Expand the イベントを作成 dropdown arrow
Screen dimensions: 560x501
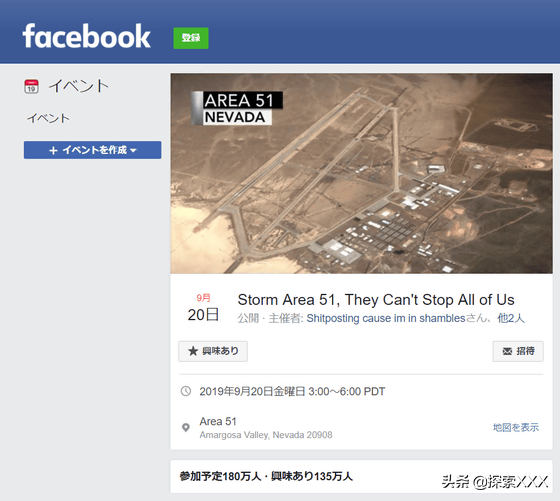click(134, 150)
